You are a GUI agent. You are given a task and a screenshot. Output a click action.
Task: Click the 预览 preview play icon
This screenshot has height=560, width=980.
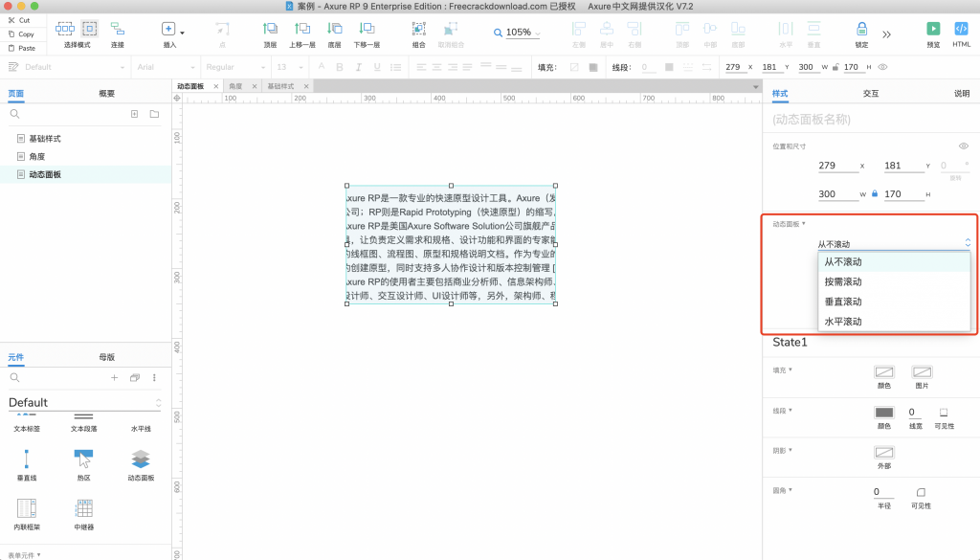tap(933, 29)
